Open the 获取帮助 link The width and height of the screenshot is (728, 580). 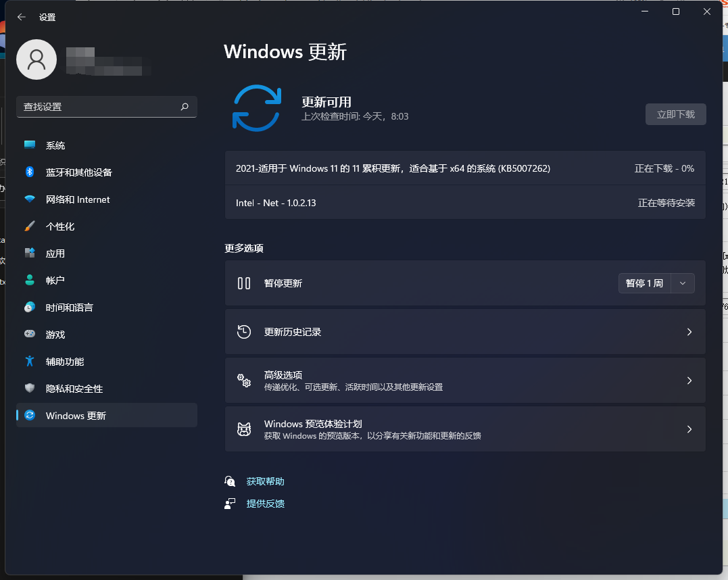[265, 481]
